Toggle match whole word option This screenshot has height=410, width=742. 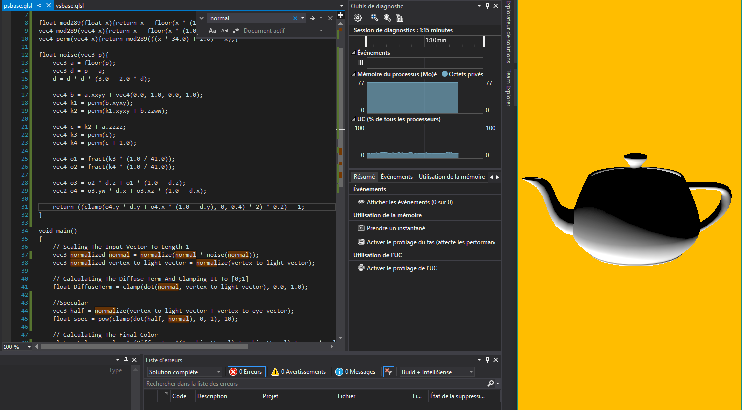point(224,31)
